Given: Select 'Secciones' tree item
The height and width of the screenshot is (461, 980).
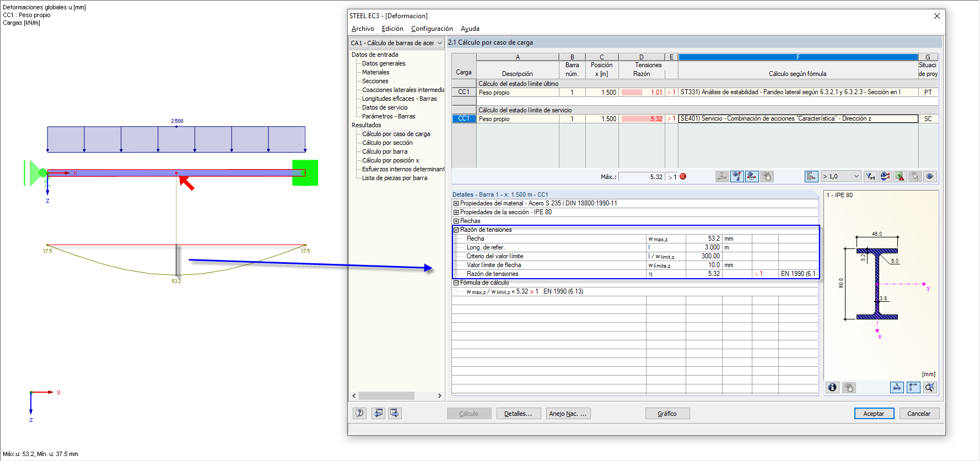Looking at the screenshot, I should pyautogui.click(x=375, y=81).
